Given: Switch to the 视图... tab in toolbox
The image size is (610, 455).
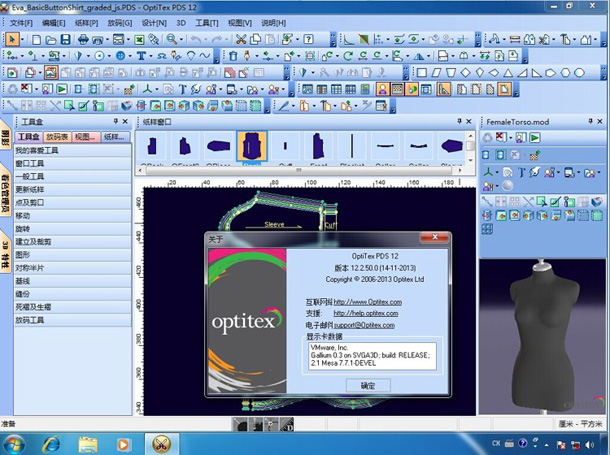Looking at the screenshot, I should click(x=86, y=136).
